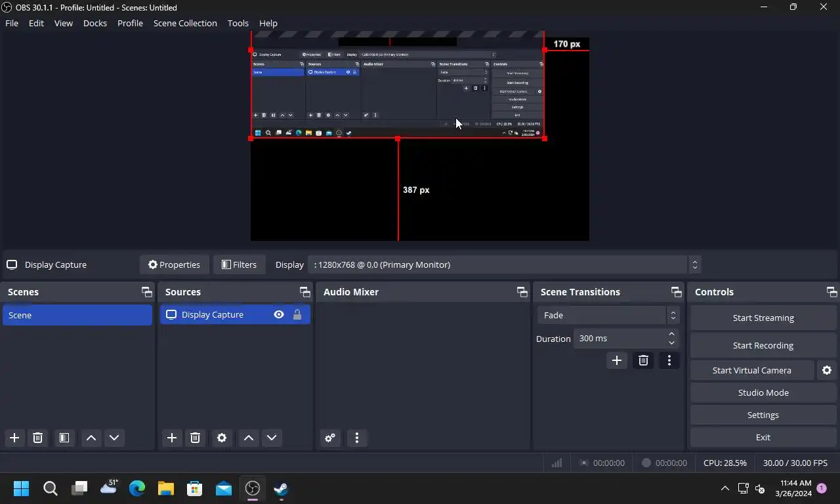Toggle Display Capture visibility eye

tap(279, 315)
